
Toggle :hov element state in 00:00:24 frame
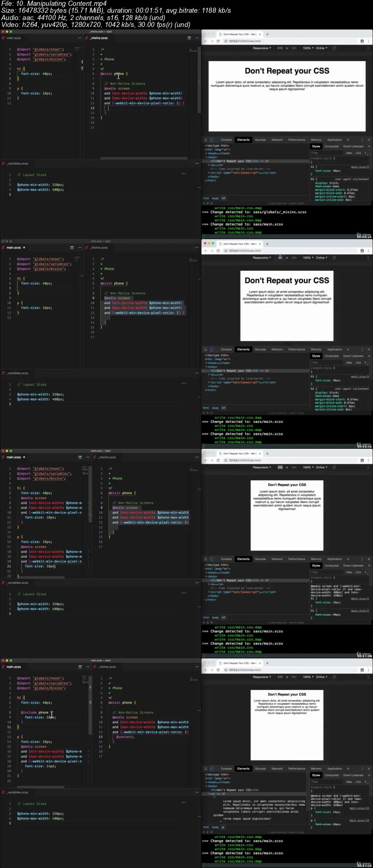click(x=349, y=153)
